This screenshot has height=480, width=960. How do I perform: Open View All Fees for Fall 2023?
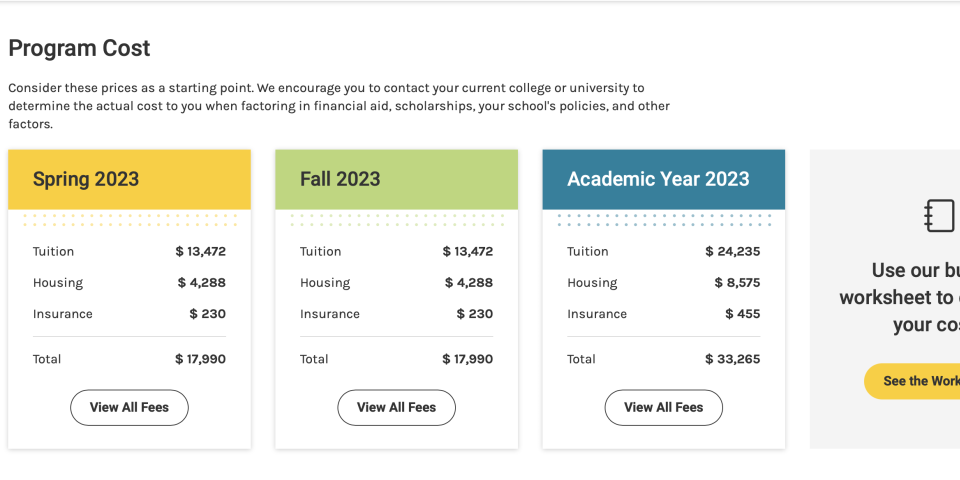(x=396, y=407)
